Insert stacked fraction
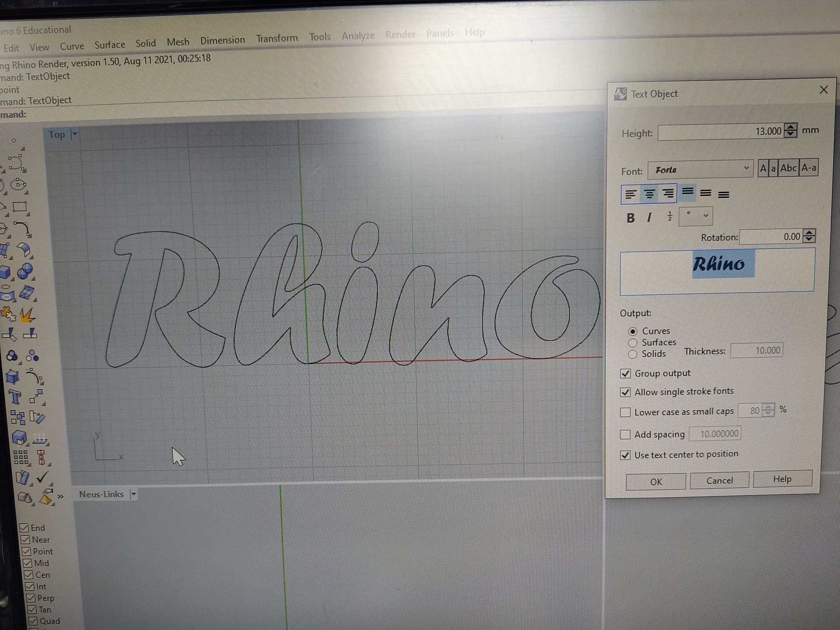Image resolution: width=840 pixels, height=630 pixels. point(669,216)
